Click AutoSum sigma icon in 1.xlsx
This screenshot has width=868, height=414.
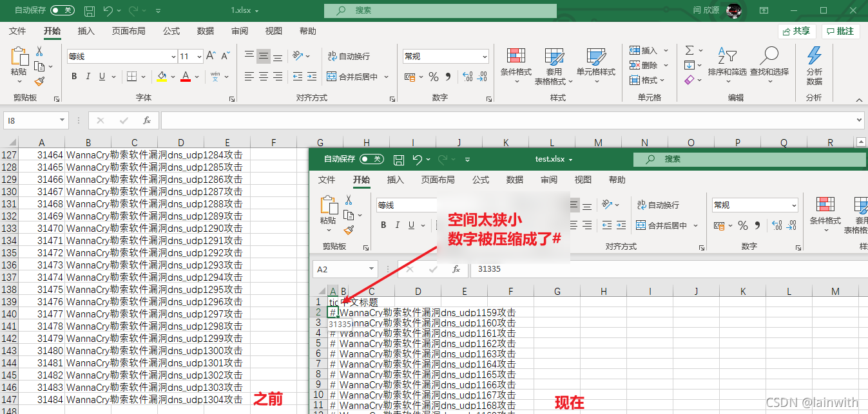click(x=690, y=50)
